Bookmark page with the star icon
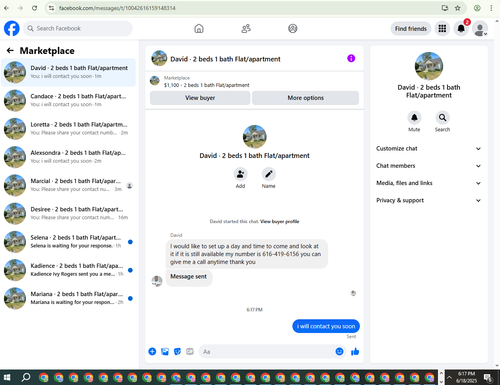500x385 pixels. point(458,8)
